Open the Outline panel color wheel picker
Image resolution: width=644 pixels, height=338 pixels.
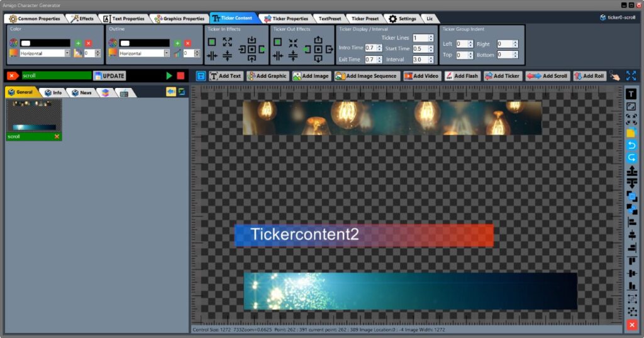[113, 43]
